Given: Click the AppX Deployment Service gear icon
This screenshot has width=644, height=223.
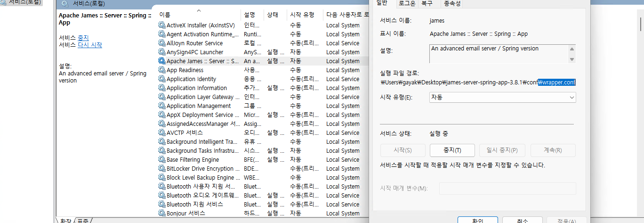Looking at the screenshot, I should tap(162, 115).
